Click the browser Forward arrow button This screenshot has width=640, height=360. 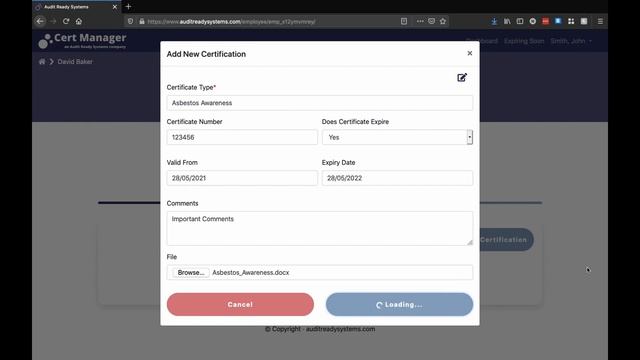point(53,21)
